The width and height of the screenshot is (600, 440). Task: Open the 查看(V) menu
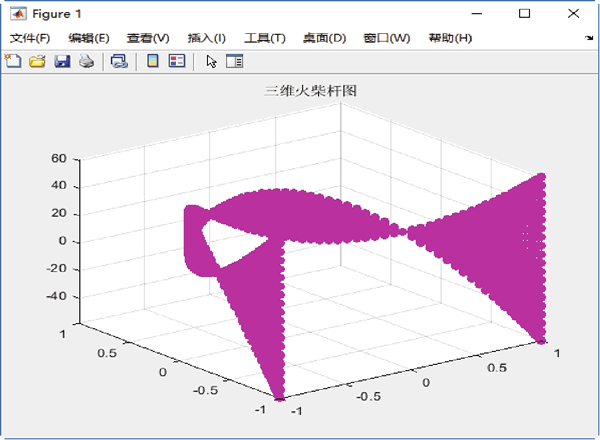(x=148, y=38)
